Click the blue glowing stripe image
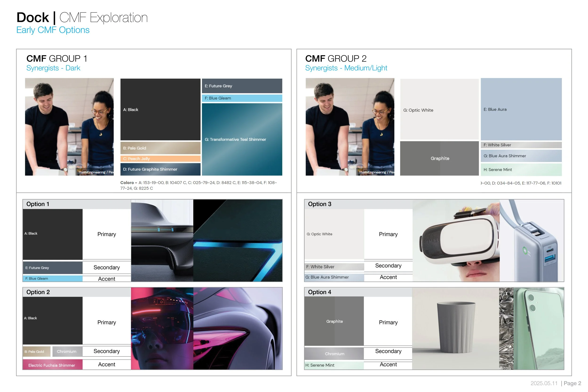588x392 pixels. 238,241
